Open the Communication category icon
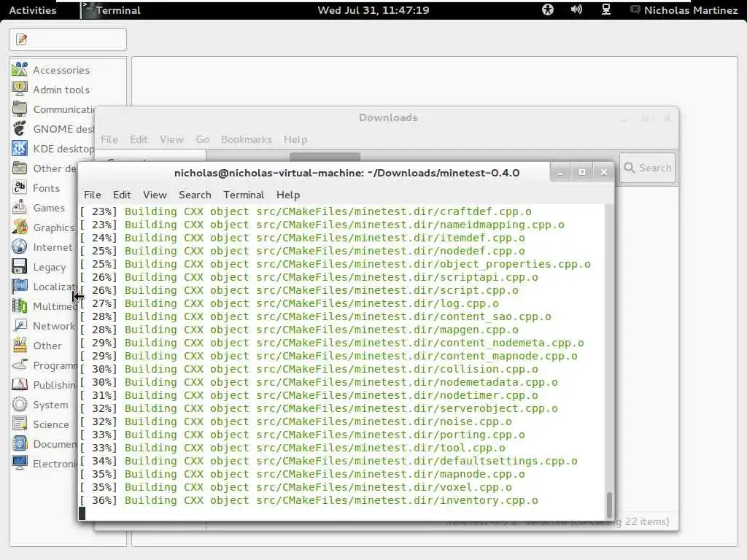The image size is (747, 560). coord(20,109)
